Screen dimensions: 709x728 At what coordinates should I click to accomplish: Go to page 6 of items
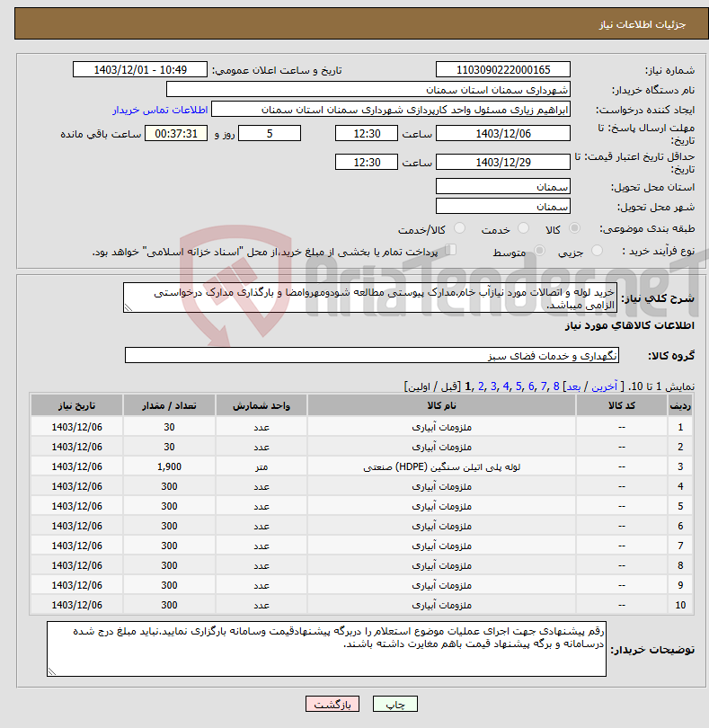point(531,386)
